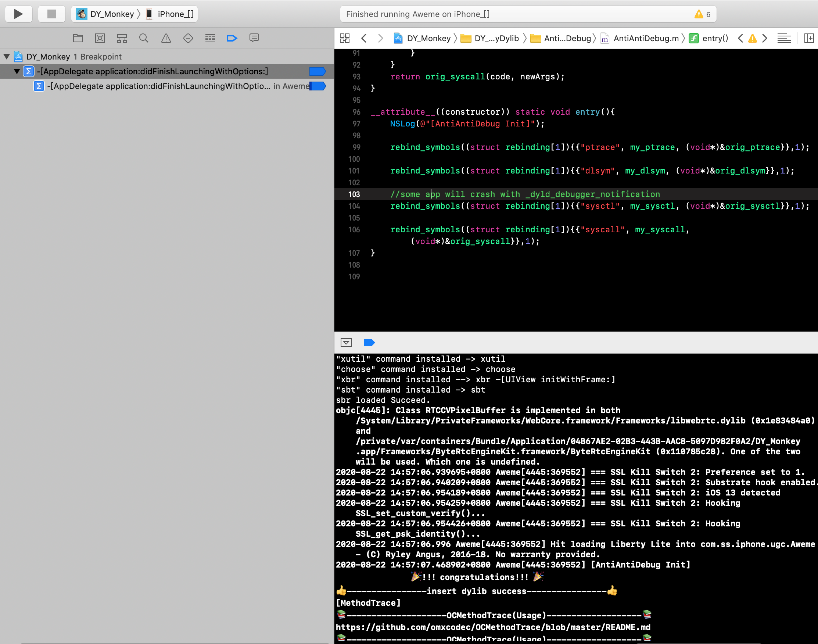Open the Issue navigator warning icon

(166, 38)
